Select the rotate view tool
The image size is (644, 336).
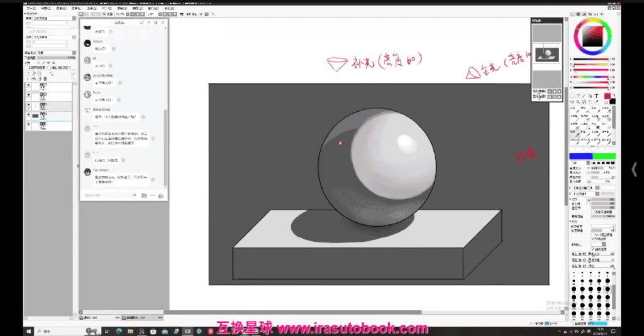pos(584,101)
